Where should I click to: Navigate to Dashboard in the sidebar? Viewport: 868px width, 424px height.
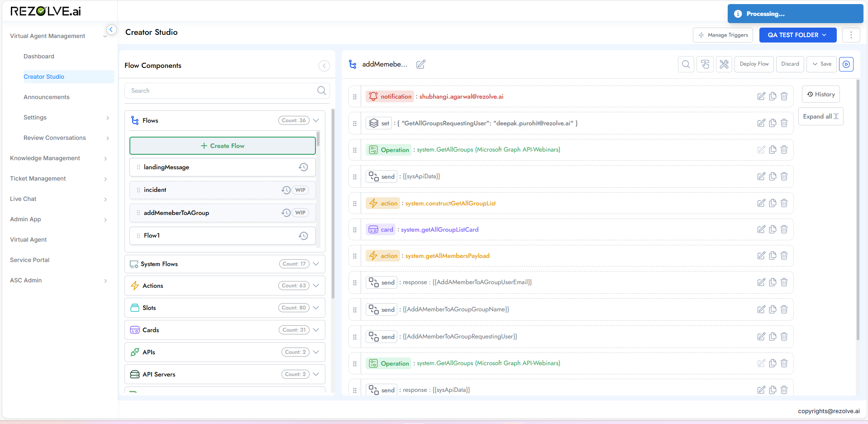pyautogui.click(x=38, y=56)
